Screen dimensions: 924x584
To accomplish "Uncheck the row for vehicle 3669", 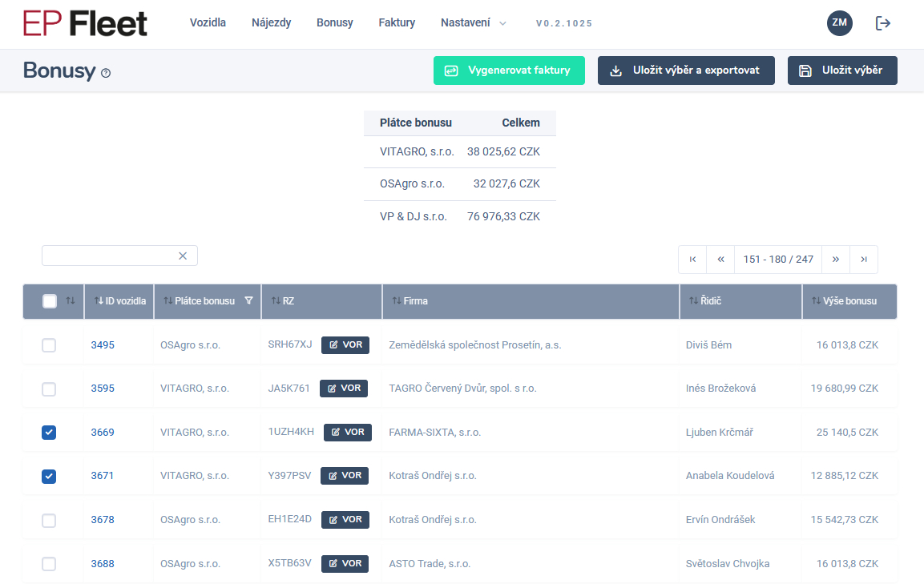I will click(49, 433).
